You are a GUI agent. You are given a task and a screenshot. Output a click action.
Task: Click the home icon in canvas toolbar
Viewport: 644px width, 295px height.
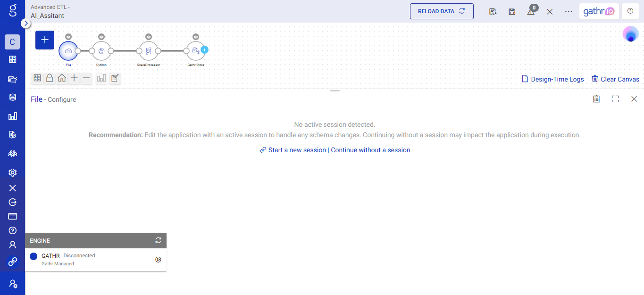[x=62, y=78]
